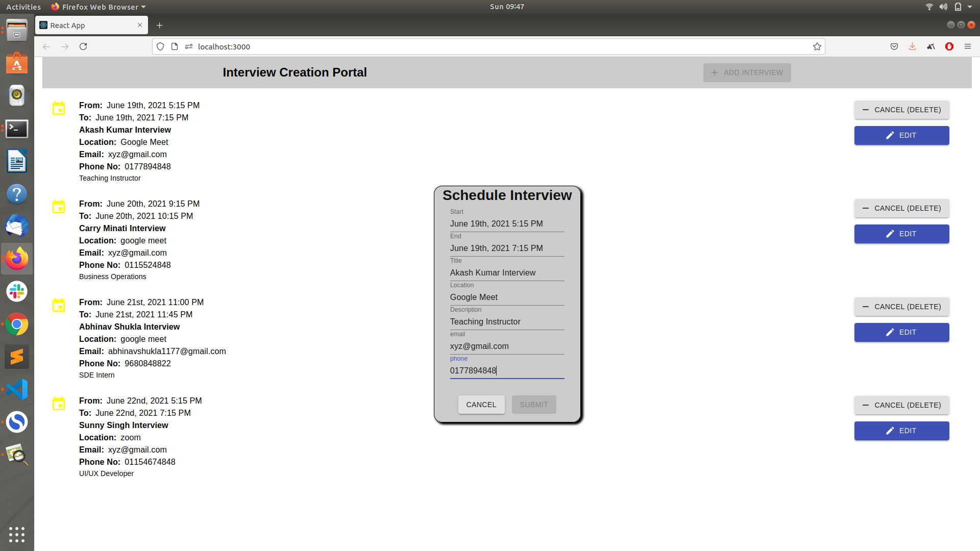
Task: Click the SUBMIT button in Schedule Interview dialog
Action: pyautogui.click(x=533, y=405)
